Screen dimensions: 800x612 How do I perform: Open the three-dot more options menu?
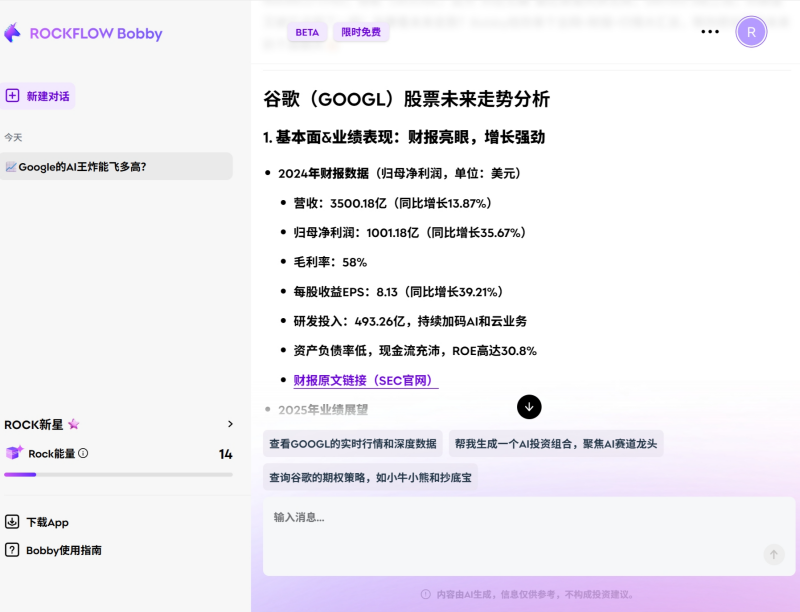point(710,32)
